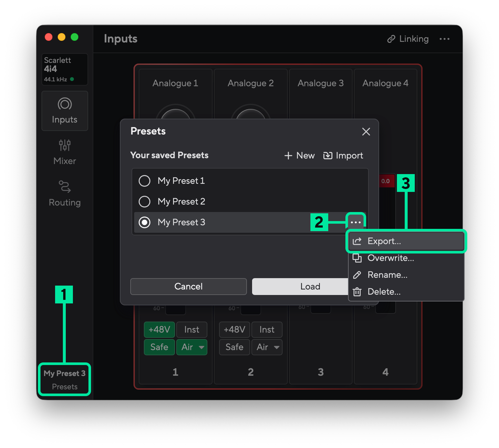The image size is (499, 448).
Task: Click the Rename pencil icon
Action: (357, 275)
